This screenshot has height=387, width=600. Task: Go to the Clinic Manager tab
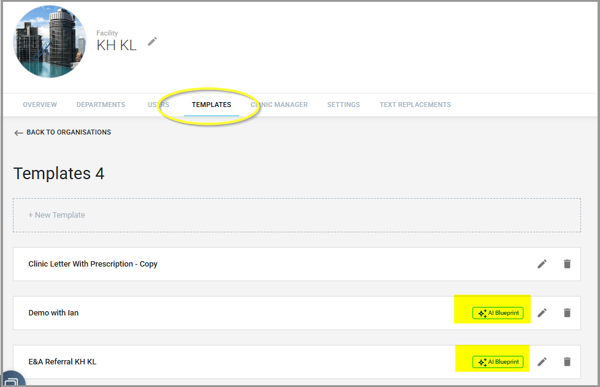point(279,105)
